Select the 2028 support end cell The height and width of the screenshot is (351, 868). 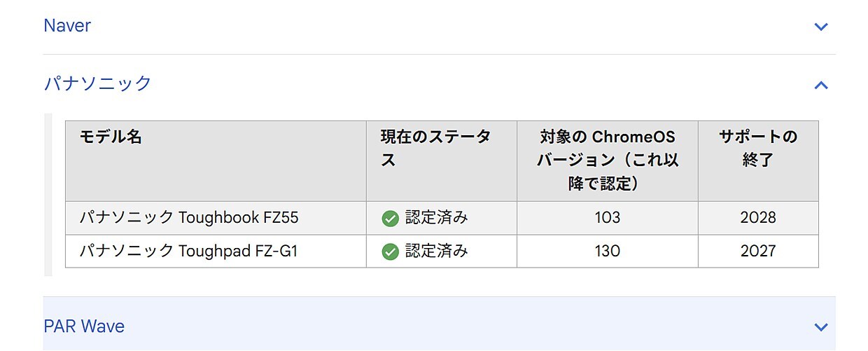758,218
